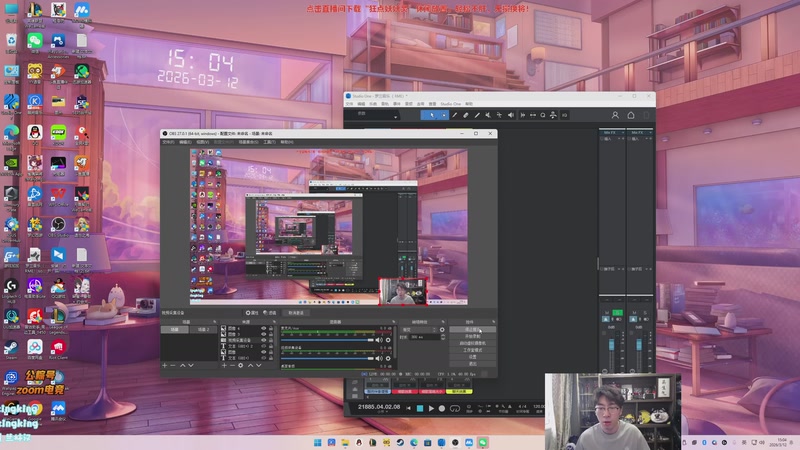Image resolution: width=800 pixels, height=450 pixels.
Task: Add a scene with plus in OBS scenes
Action: click(164, 365)
